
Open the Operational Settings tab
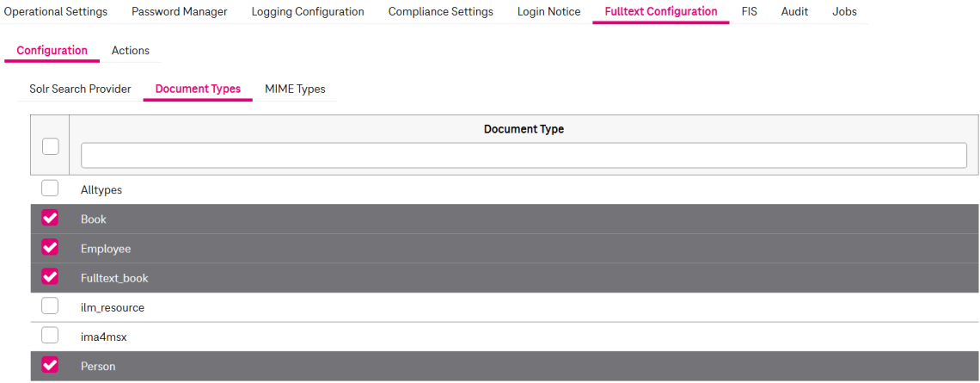coord(56,12)
